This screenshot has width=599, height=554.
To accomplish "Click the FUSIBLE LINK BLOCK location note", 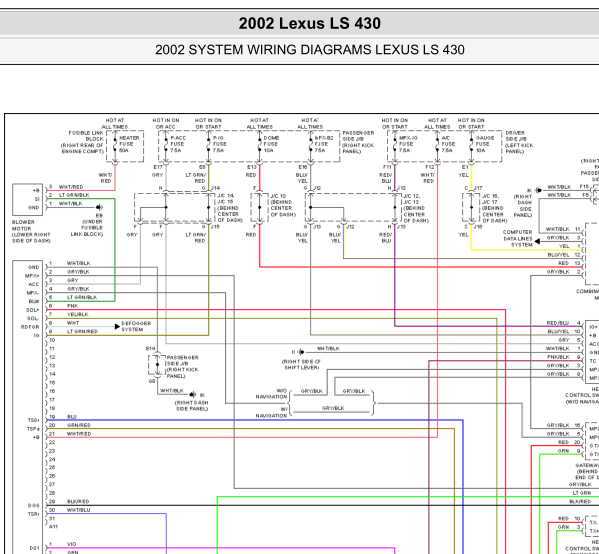I will pos(83,142).
